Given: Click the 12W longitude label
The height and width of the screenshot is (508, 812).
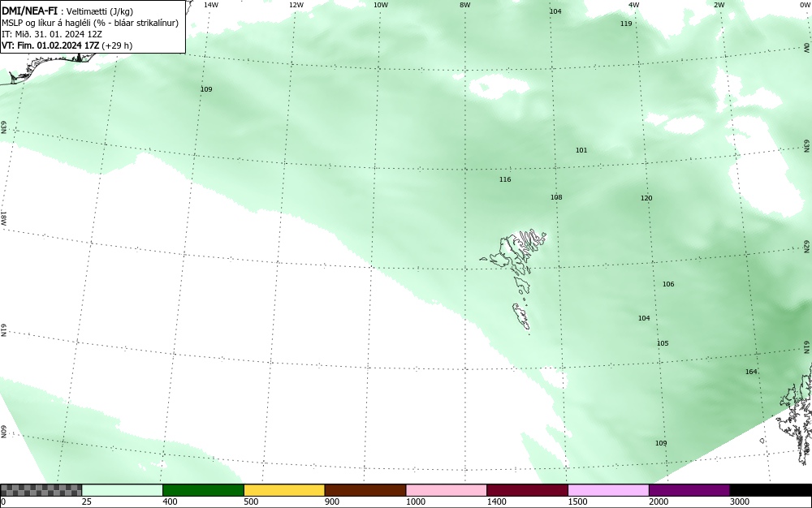Looking at the screenshot, I should (296, 5).
